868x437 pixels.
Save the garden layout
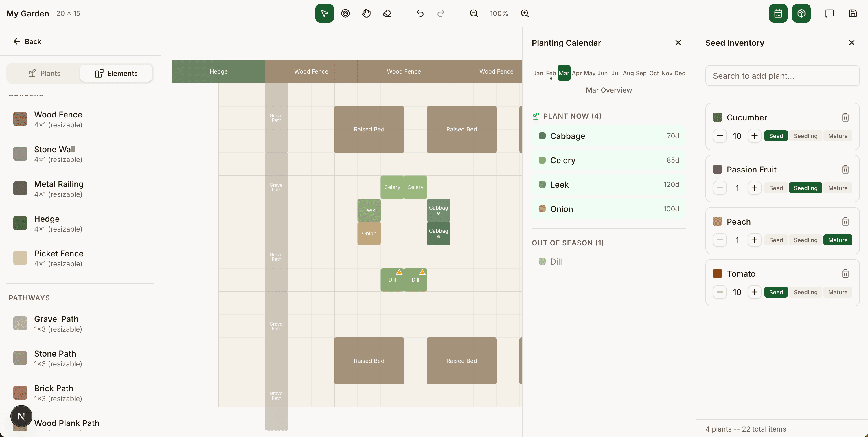click(x=853, y=13)
